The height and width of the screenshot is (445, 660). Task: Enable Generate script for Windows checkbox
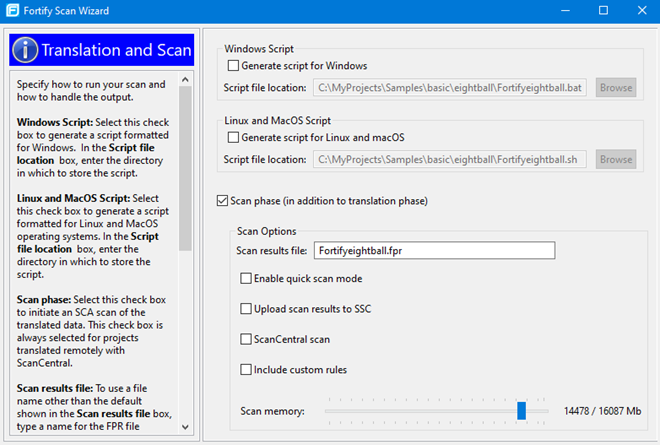[234, 66]
